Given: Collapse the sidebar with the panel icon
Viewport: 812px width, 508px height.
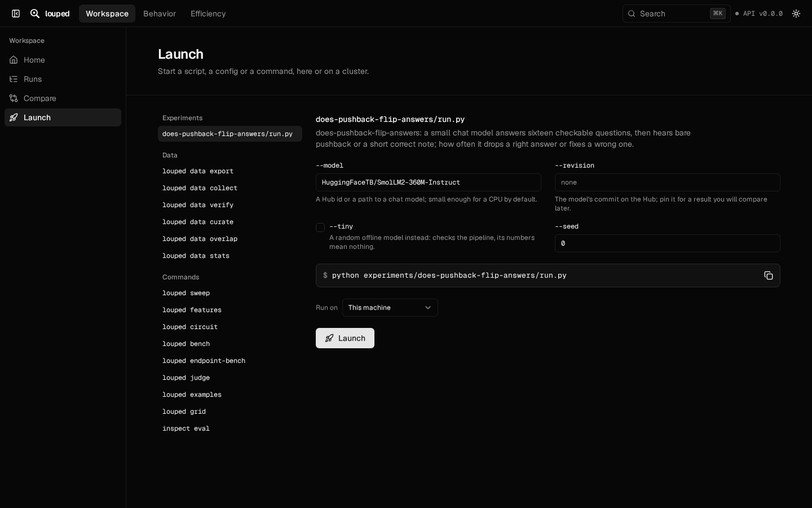Looking at the screenshot, I should [x=16, y=14].
